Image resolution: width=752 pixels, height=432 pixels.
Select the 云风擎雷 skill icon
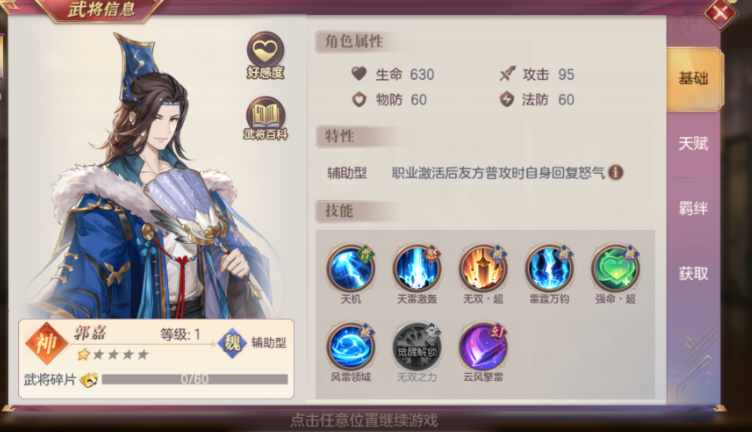pyautogui.click(x=483, y=346)
